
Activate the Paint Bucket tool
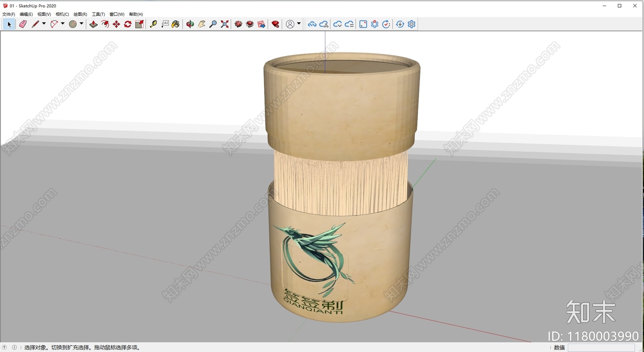pos(176,24)
